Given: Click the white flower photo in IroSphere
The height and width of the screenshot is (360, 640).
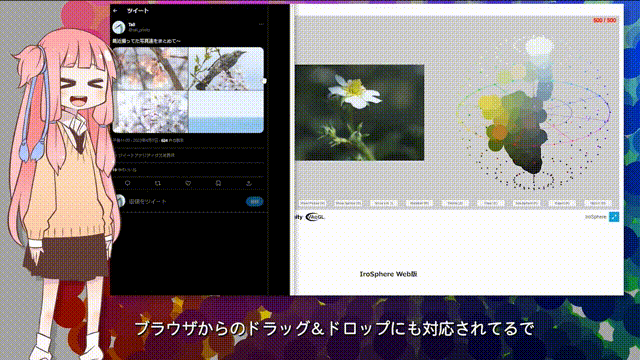Looking at the screenshot, I should point(359,113).
